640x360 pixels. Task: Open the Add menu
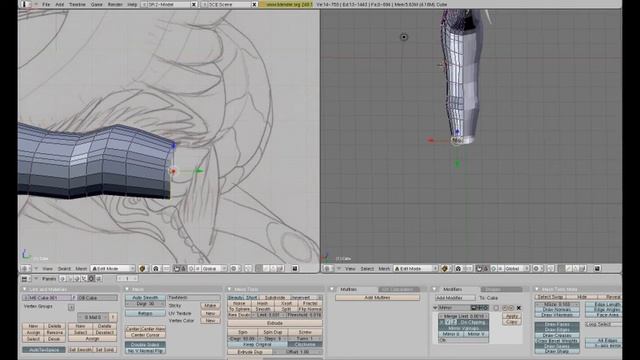click(x=60, y=4)
